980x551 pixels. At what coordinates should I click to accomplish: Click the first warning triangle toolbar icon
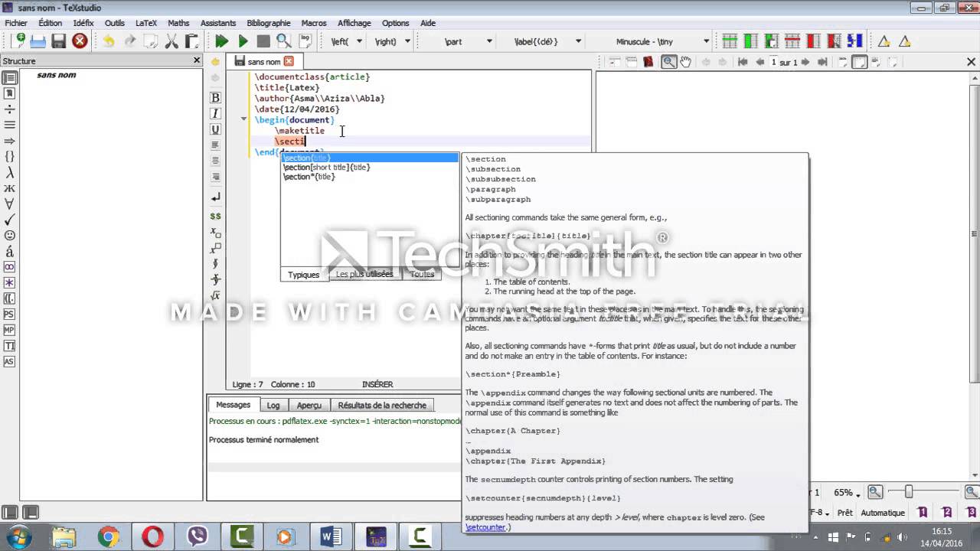coord(884,41)
